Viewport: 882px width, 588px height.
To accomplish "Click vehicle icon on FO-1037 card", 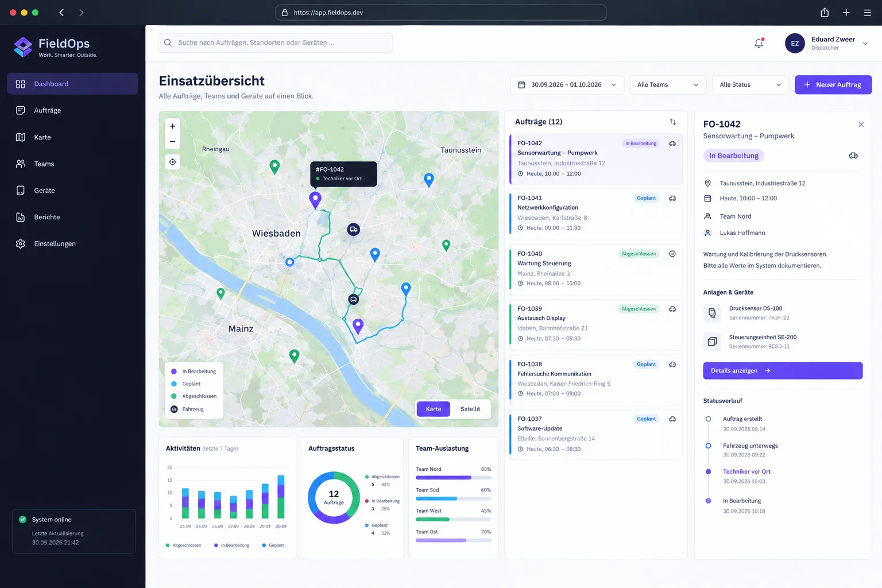I will pos(672,419).
